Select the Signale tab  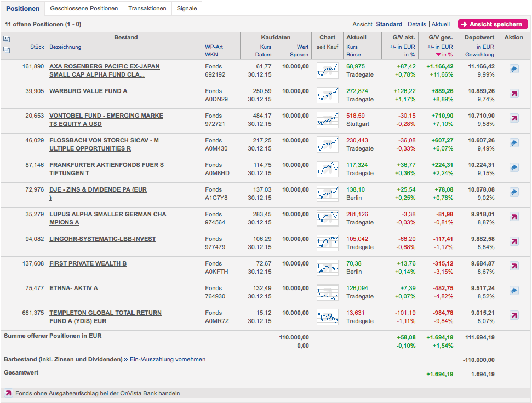(x=187, y=9)
